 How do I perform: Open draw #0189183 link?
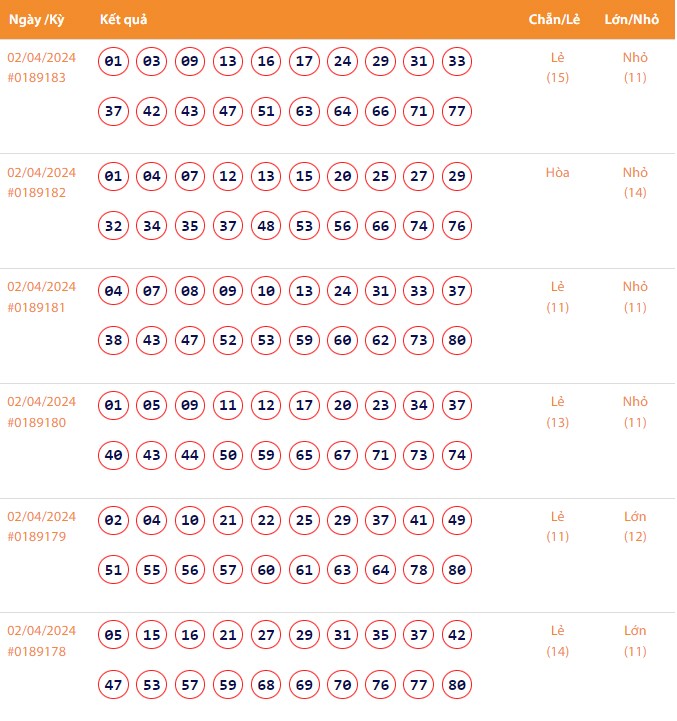36,77
